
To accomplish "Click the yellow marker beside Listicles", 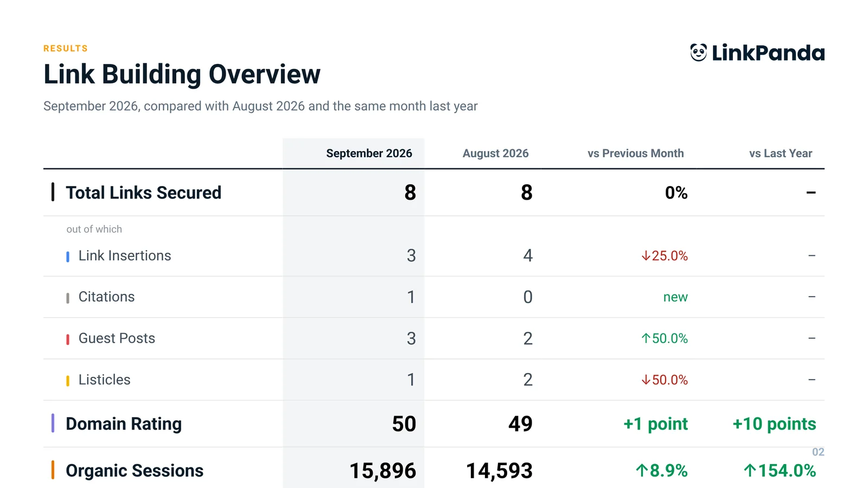I will tap(68, 381).
